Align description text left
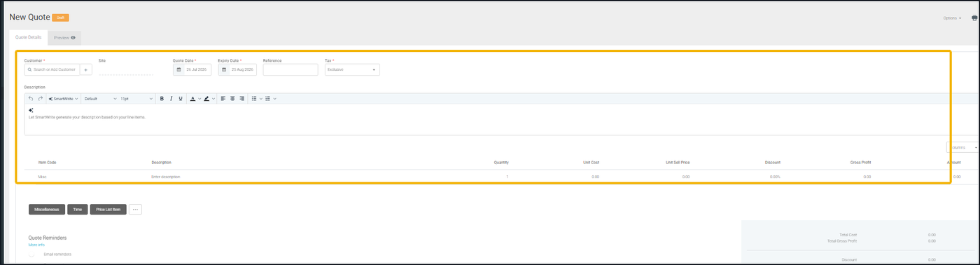Screen dimensions: 980x265 (223, 99)
